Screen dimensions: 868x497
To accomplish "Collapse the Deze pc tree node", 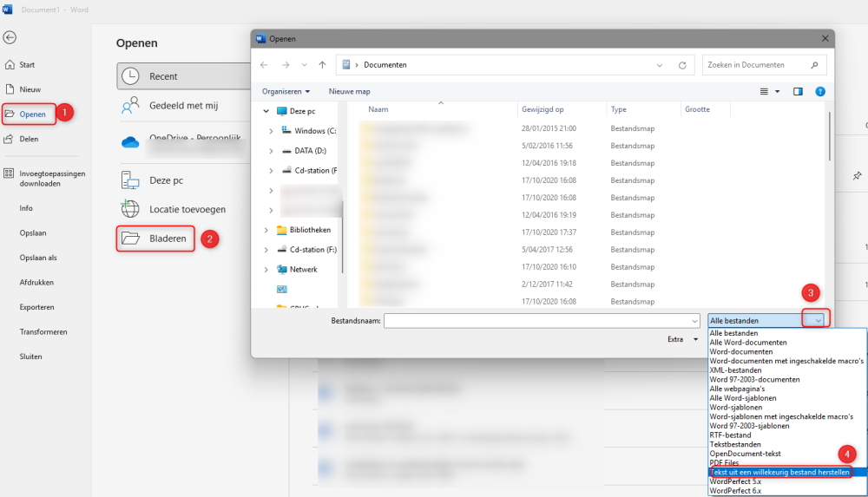I will click(266, 111).
